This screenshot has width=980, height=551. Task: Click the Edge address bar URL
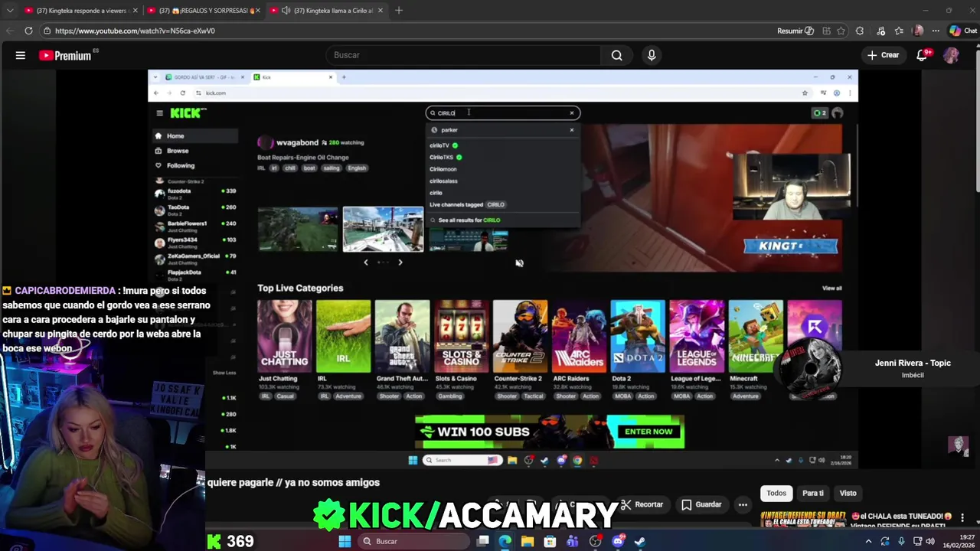[x=135, y=31]
